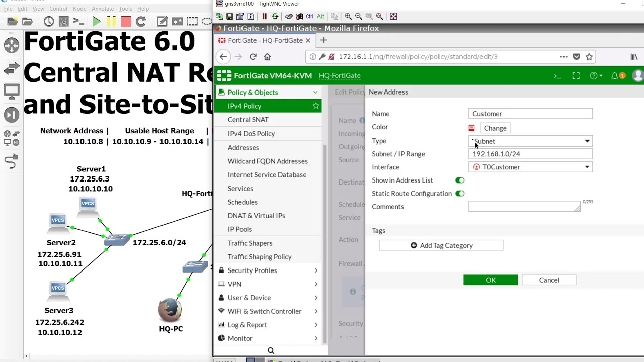Open new Firefox tab with plus
The image size is (644, 362).
click(324, 40)
